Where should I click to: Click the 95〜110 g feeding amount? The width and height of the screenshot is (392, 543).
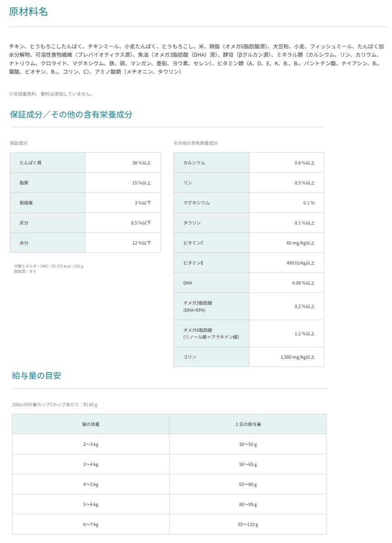pos(248,525)
